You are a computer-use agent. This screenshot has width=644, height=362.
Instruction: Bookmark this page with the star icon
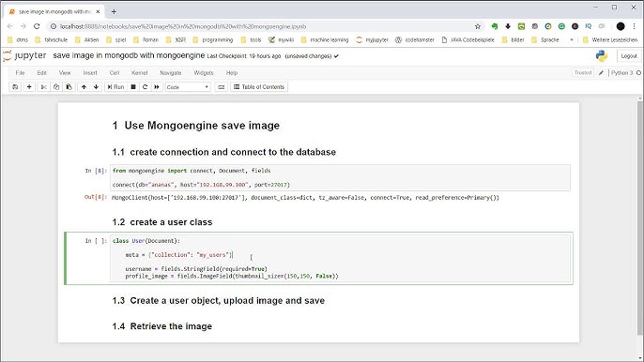point(478,26)
